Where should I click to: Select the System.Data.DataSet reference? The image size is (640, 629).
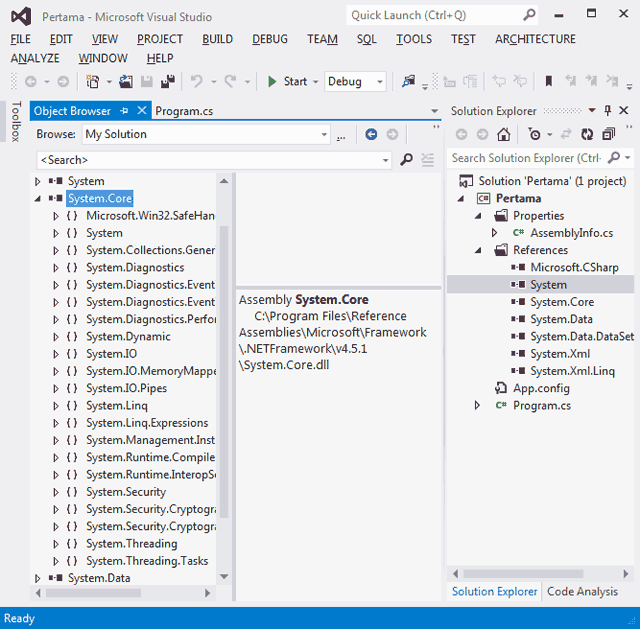pos(582,337)
